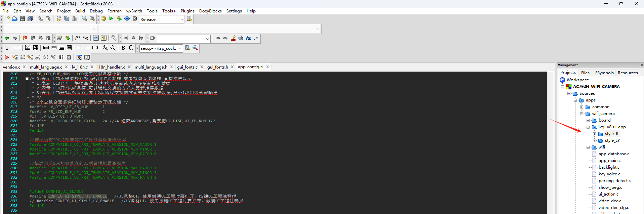
Task: Abort the build with the X icon
Action: click(x=135, y=19)
